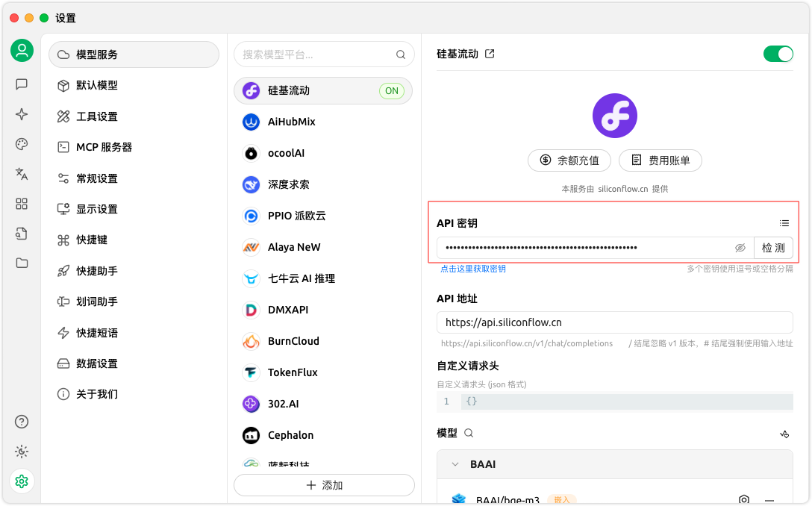Select the Cephalon provider
Viewport: 812px width, 506px height.
pyautogui.click(x=323, y=435)
